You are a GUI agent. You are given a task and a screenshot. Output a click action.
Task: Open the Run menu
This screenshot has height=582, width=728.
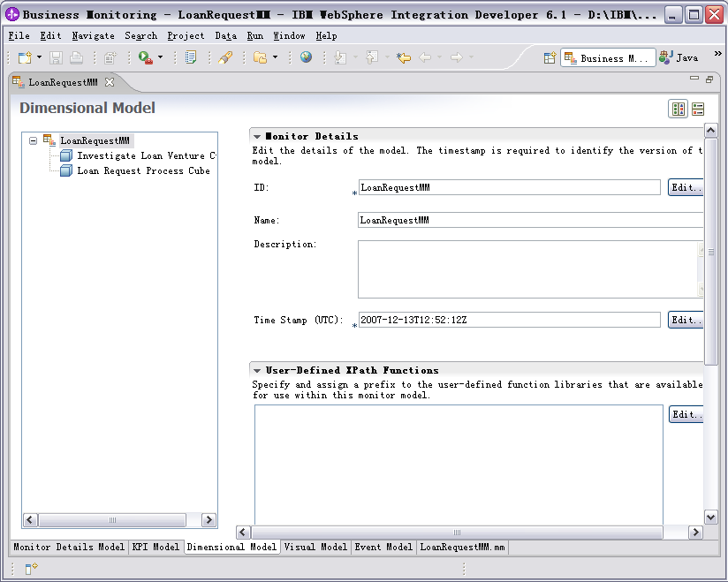[x=255, y=35]
